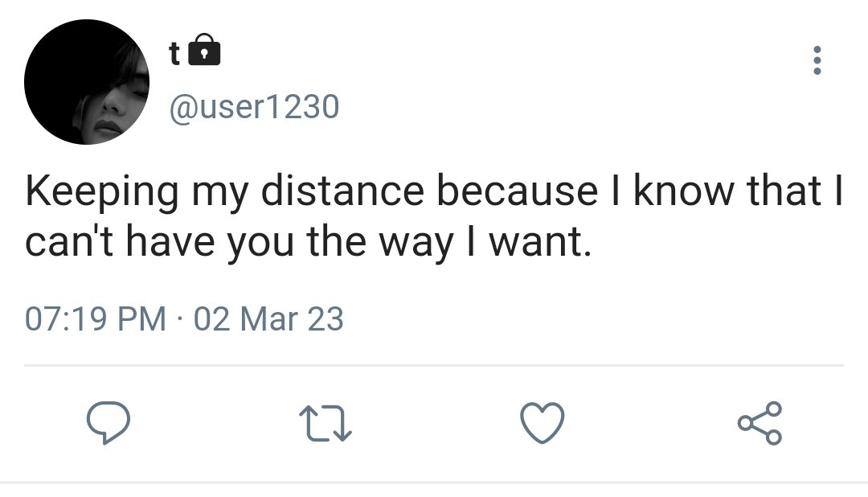Open the @user1230 handle profile
Viewport: 868px width, 497px height.
coord(254,107)
